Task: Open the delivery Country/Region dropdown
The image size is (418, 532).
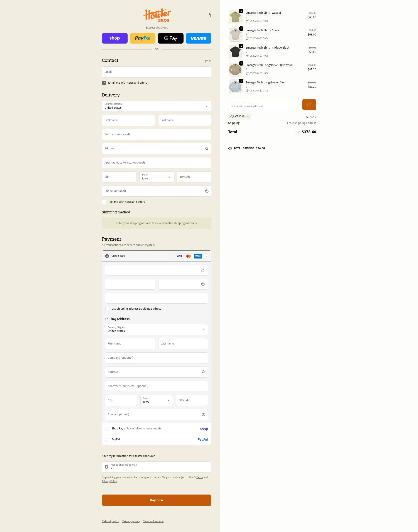Action: click(156, 106)
